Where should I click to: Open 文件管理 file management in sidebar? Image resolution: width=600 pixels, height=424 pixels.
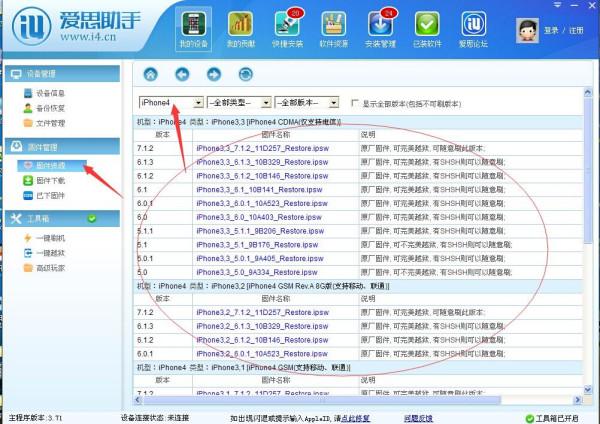point(44,123)
